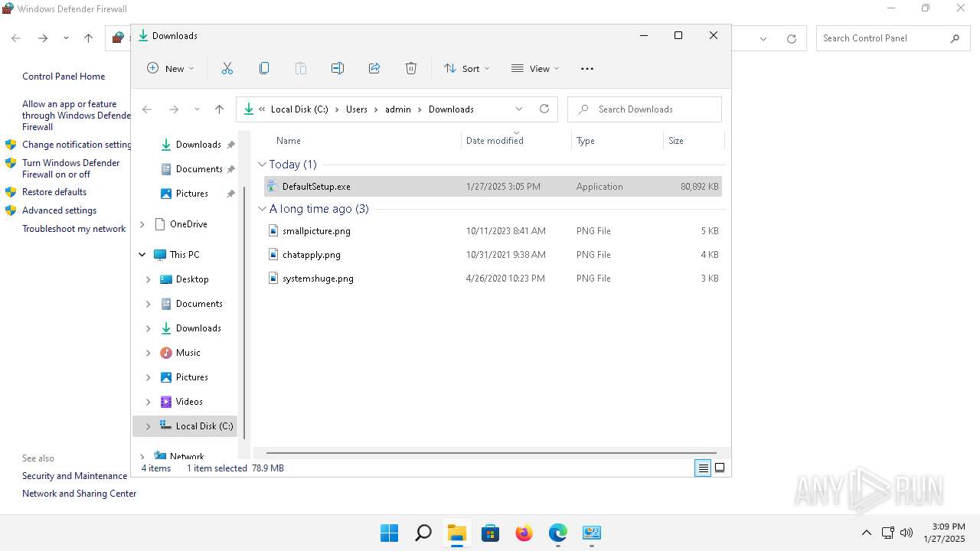Open the See more three-dots menu

(x=587, y=68)
